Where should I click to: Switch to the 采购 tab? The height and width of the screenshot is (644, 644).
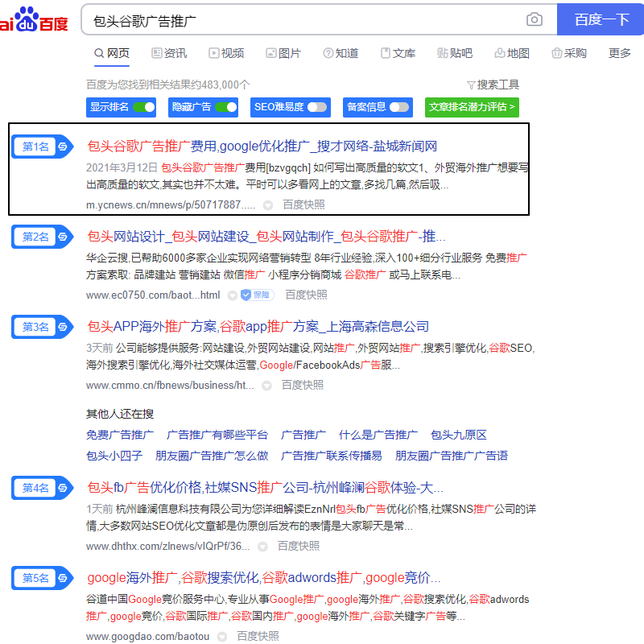pyautogui.click(x=569, y=53)
